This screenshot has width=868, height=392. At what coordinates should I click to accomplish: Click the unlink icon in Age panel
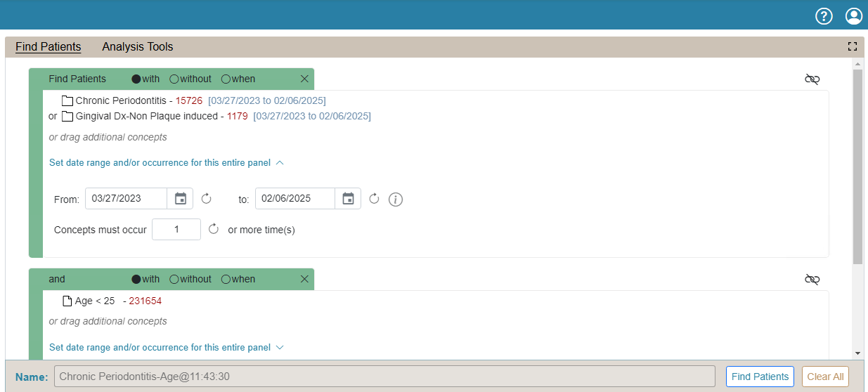812,280
